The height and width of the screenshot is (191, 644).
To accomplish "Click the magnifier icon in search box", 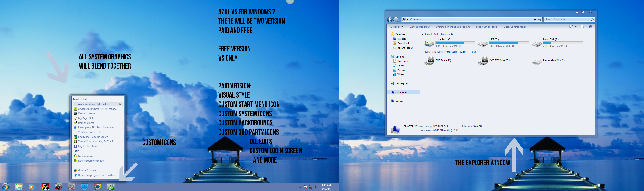I will pyautogui.click(x=592, y=20).
